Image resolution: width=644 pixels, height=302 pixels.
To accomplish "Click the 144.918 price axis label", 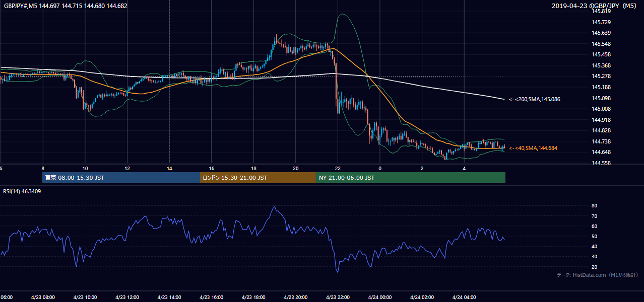I will pos(600,120).
